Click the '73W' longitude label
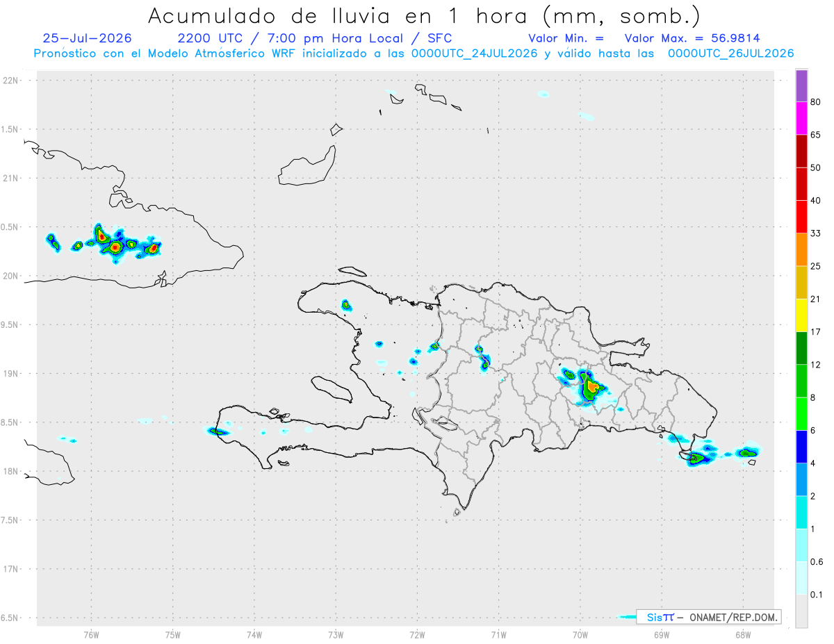834x644 pixels. (336, 635)
